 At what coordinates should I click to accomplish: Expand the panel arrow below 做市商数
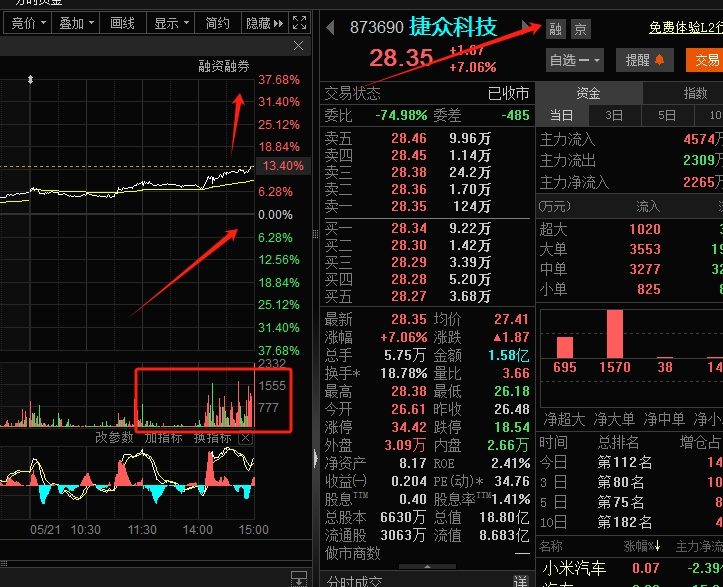[x=427, y=566]
